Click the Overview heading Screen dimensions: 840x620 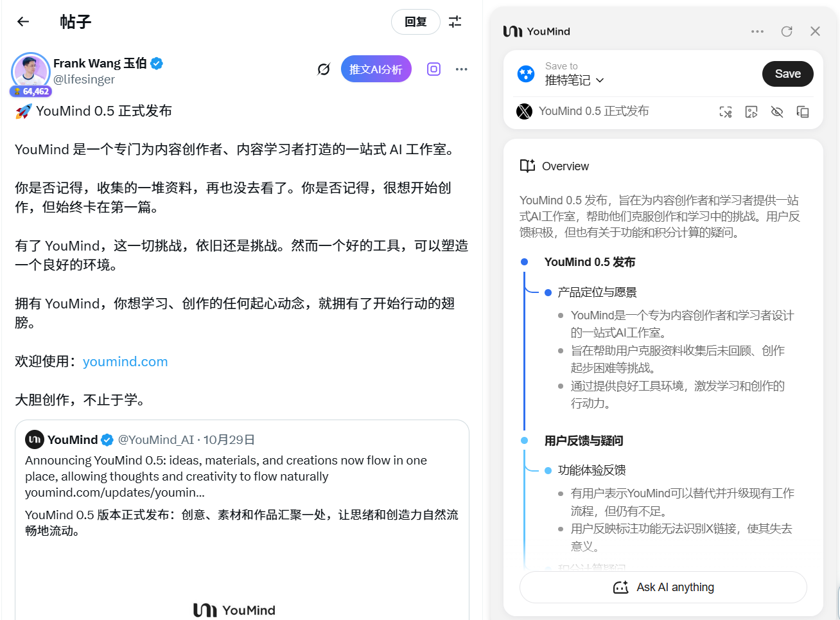coord(565,166)
